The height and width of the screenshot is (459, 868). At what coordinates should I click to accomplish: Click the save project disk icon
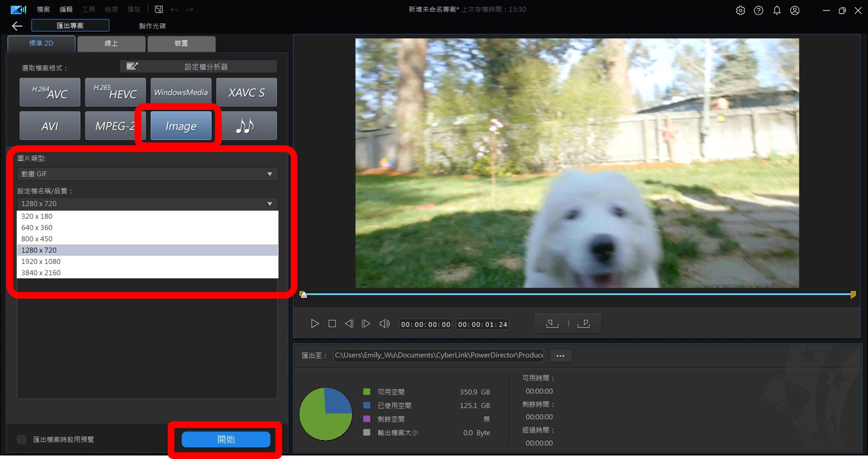point(159,10)
